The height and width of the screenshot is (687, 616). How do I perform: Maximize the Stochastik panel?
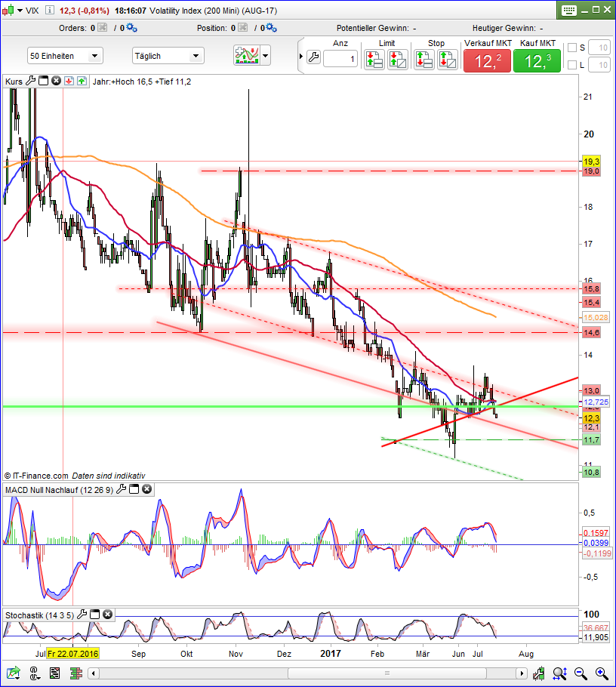[x=94, y=615]
